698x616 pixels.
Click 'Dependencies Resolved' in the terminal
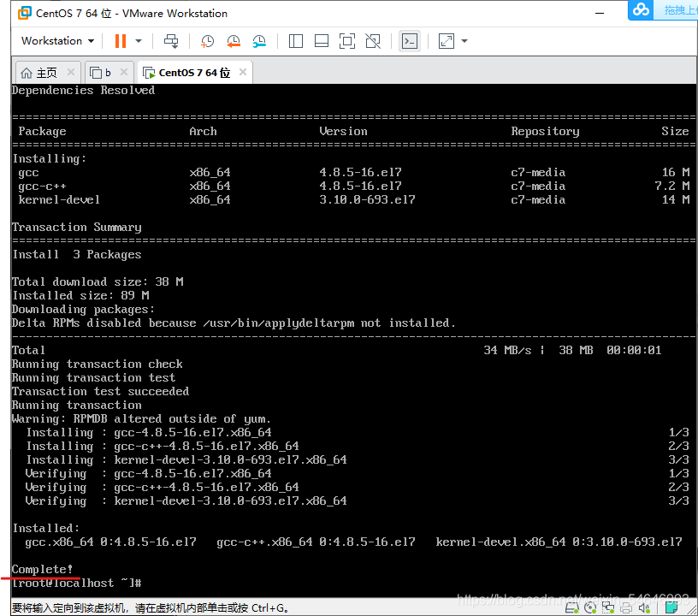point(83,91)
